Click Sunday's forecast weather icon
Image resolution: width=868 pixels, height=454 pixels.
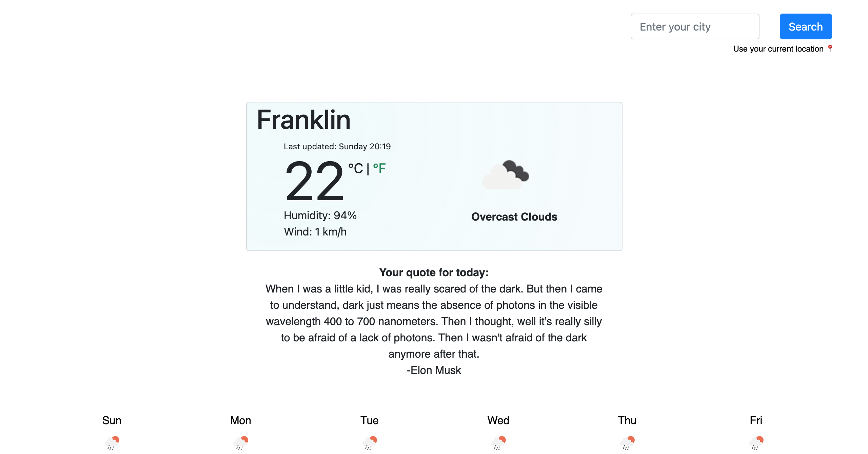[112, 442]
